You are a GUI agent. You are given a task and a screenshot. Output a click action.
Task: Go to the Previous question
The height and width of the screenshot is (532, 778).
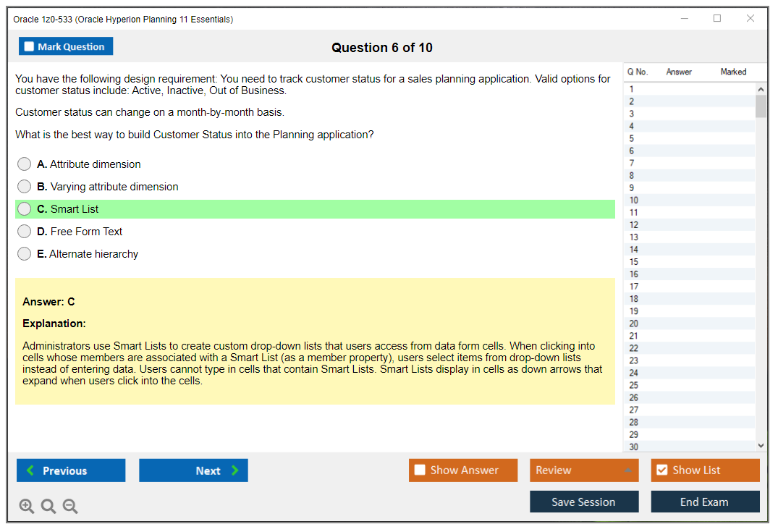[x=71, y=470]
